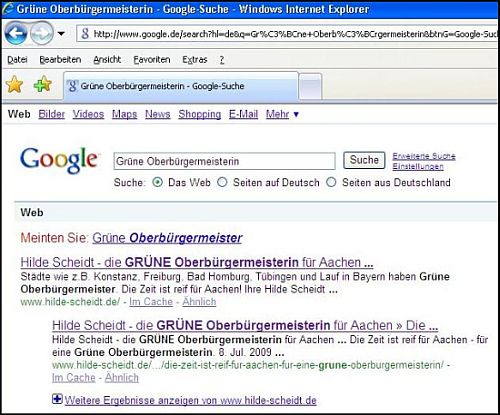This screenshot has height=415, width=500.
Task: Click the Google favicon on the tab
Action: [x=72, y=86]
